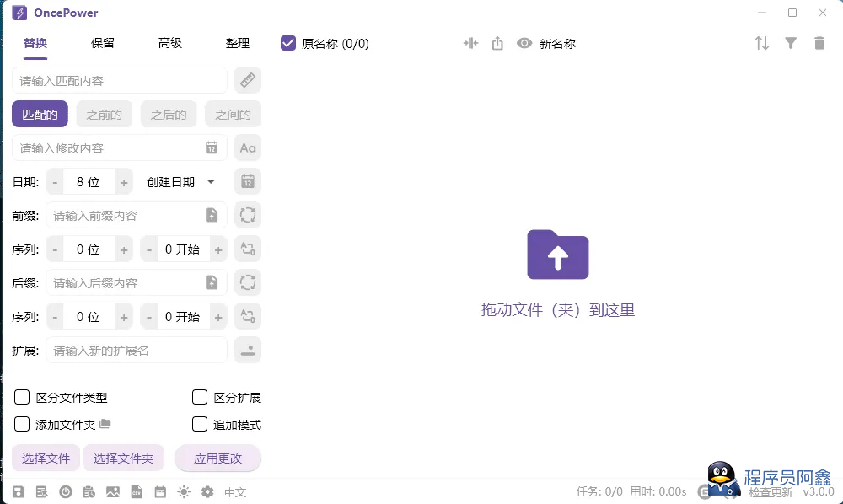
Task: Expand the 创建日期 dropdown
Action: tap(211, 181)
